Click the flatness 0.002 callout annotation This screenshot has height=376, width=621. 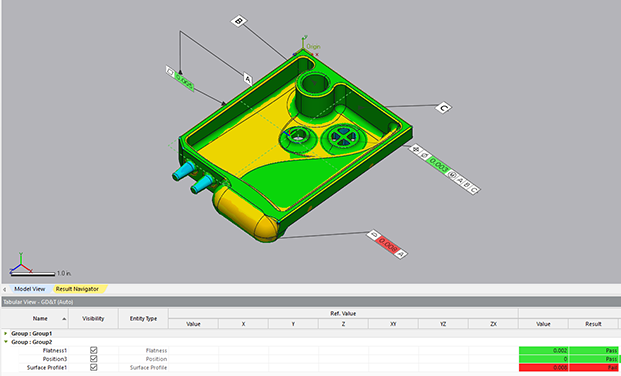(180, 78)
